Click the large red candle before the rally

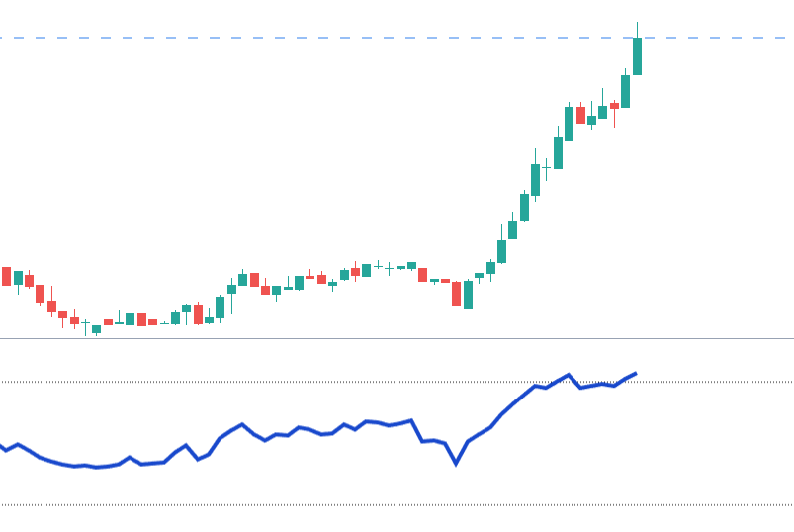pos(456,294)
